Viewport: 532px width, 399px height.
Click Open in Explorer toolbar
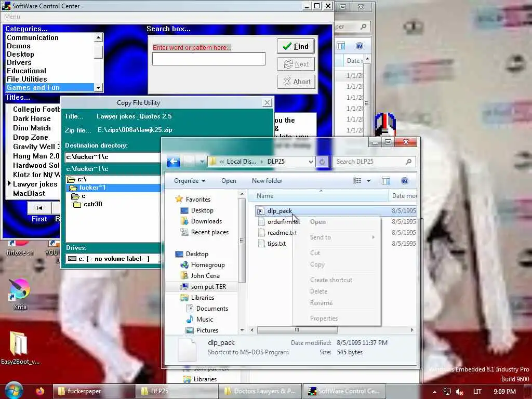click(x=229, y=181)
